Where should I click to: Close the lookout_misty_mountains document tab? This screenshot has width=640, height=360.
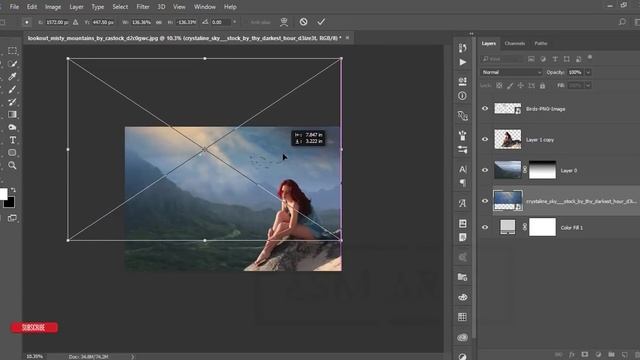tap(347, 38)
